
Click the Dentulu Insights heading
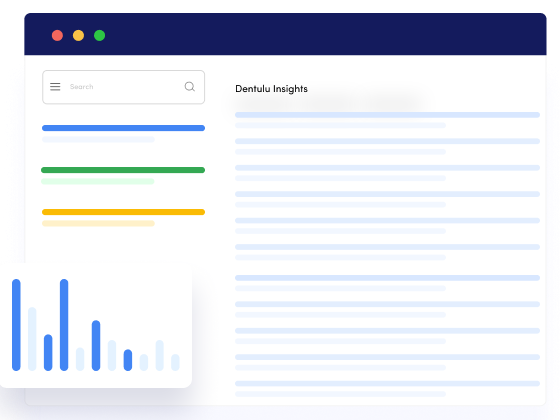click(271, 89)
